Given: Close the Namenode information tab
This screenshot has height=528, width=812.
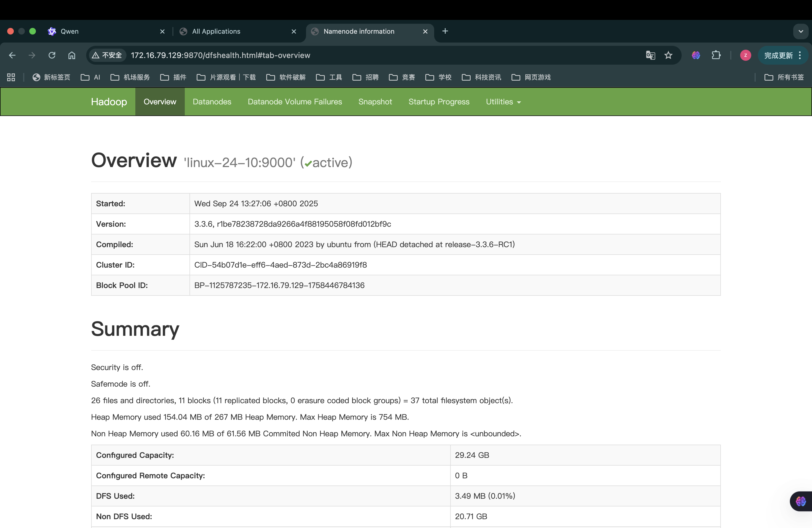Looking at the screenshot, I should (425, 31).
